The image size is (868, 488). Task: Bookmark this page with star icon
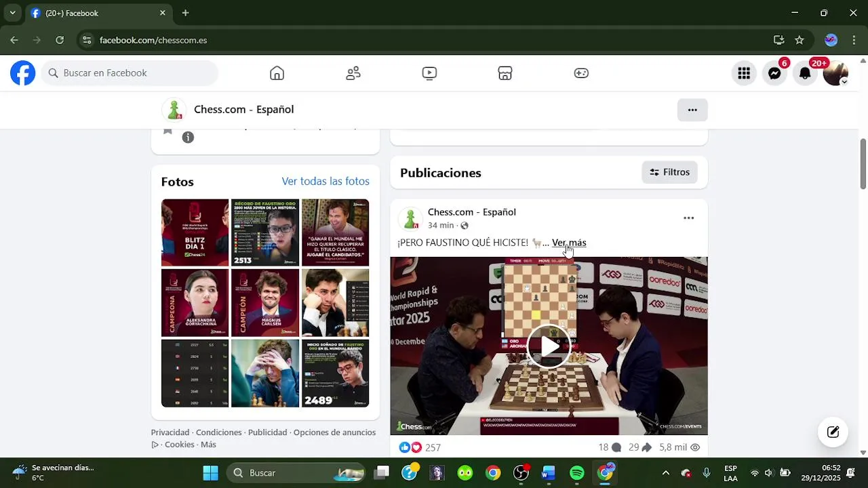(x=800, y=40)
